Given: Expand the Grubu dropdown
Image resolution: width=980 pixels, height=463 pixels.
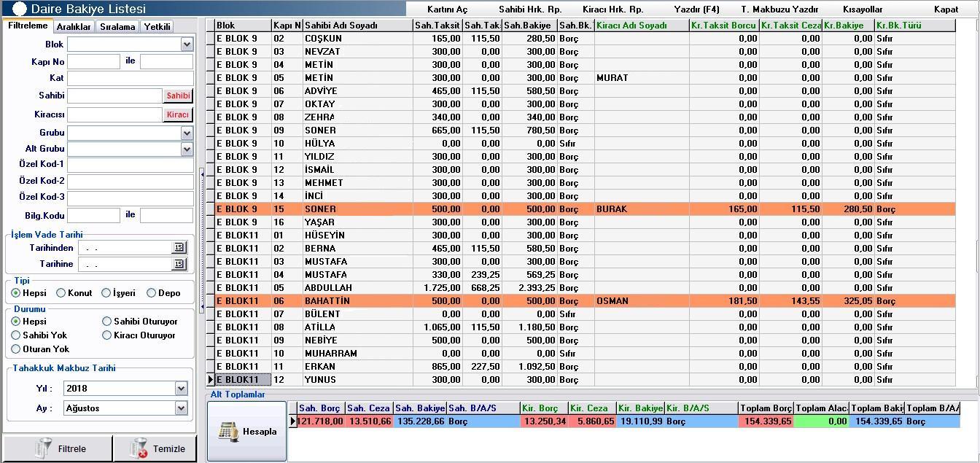Looking at the screenshot, I should (x=187, y=133).
